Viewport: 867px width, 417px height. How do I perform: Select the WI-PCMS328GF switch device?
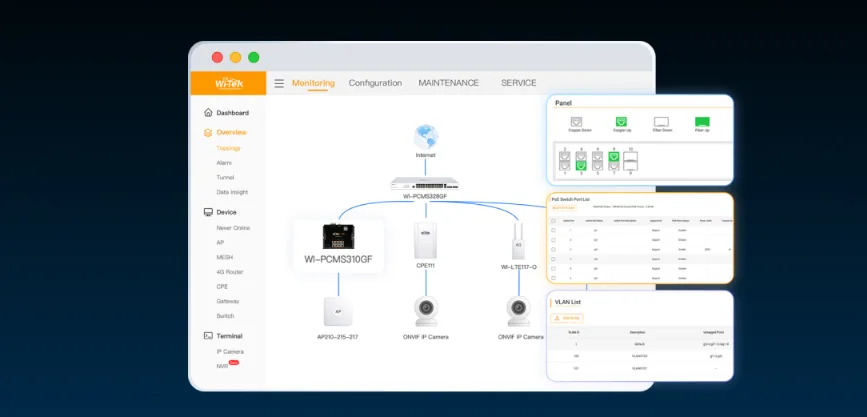point(425,184)
